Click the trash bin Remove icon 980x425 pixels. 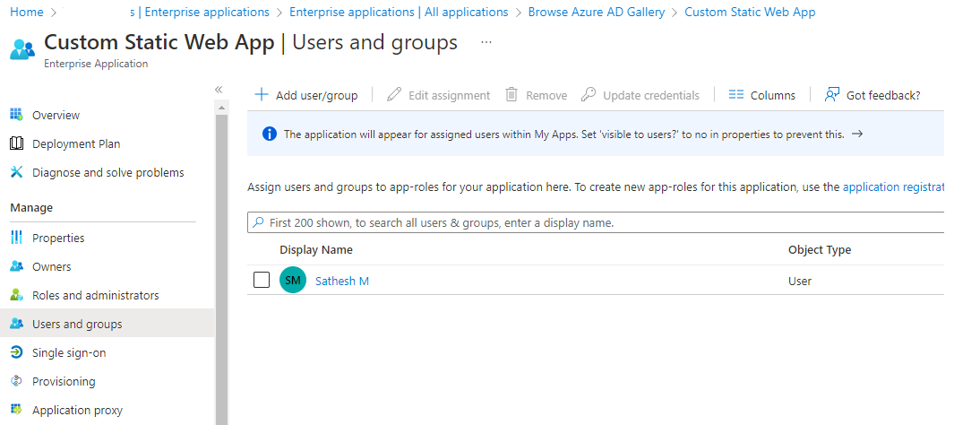[511, 94]
